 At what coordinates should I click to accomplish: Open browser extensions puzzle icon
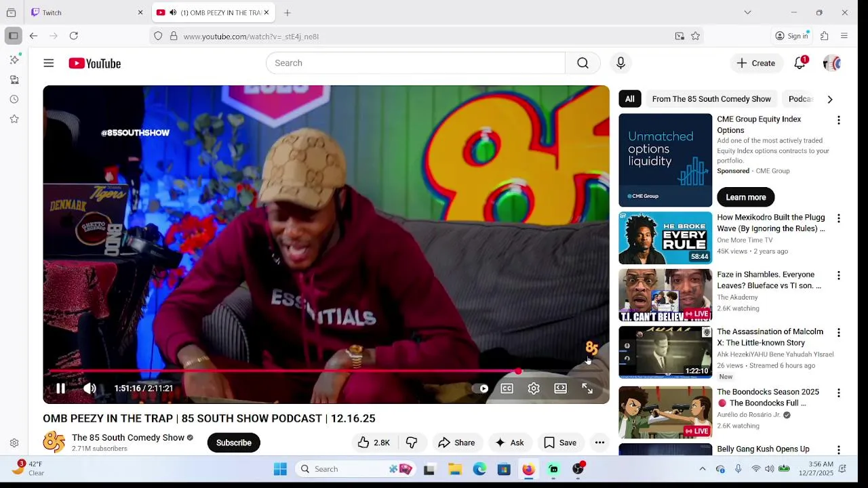pyautogui.click(x=825, y=36)
